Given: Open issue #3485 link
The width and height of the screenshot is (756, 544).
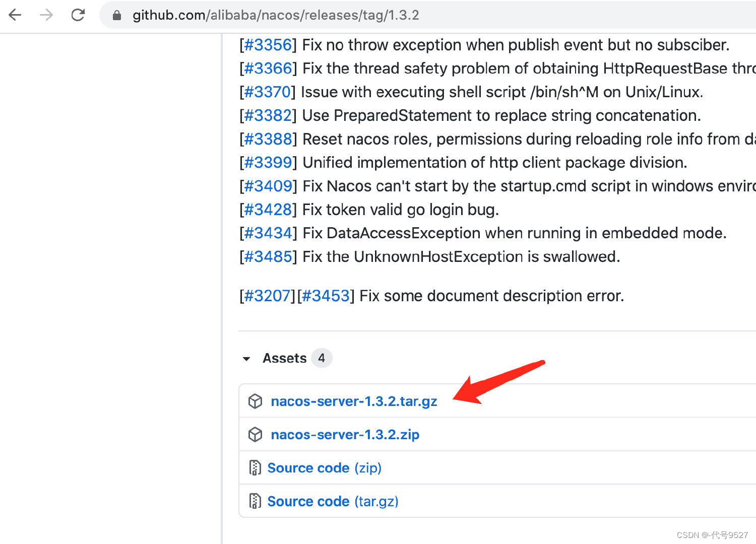Looking at the screenshot, I should 268,257.
